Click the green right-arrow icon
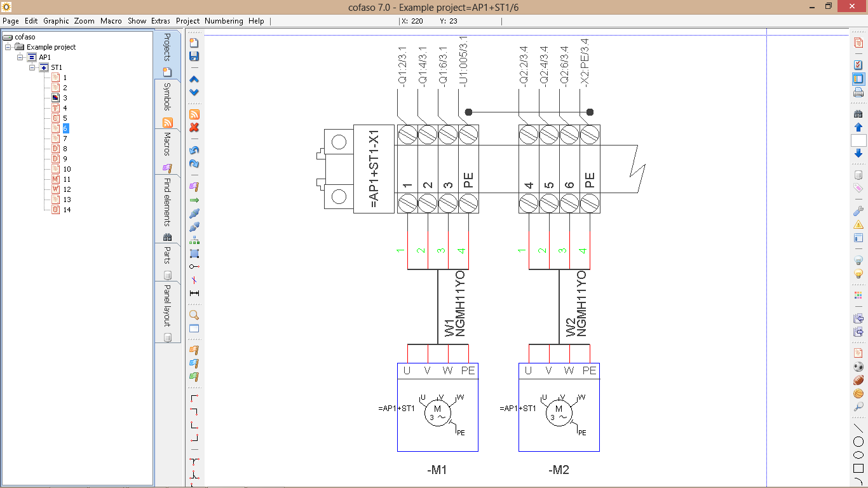Screen dimensions: 868x488 point(194,200)
